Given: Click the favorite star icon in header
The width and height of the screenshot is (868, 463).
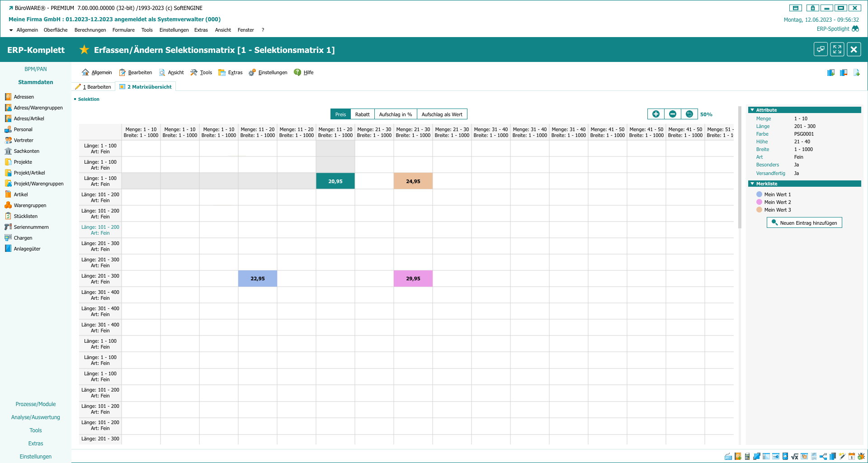Looking at the screenshot, I should (84, 50).
